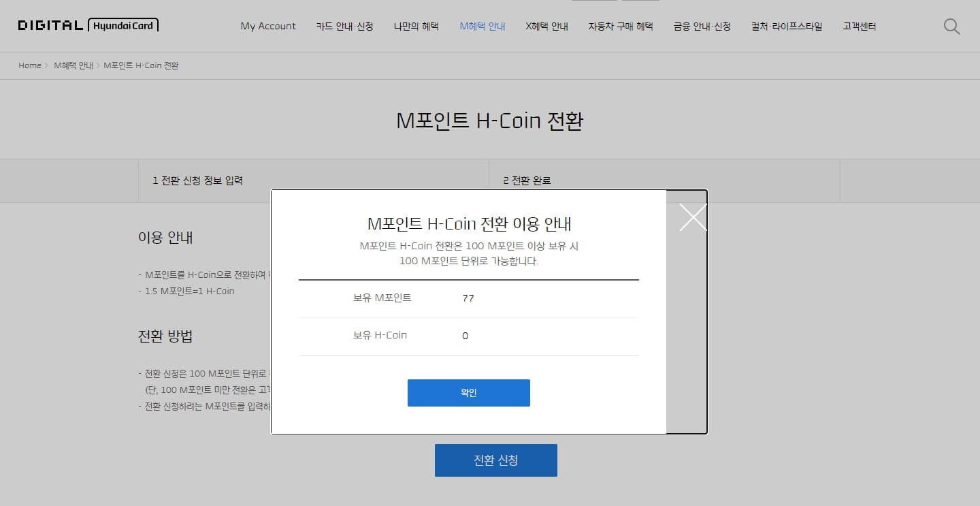
Task: Click the 전환 방법 heading
Action: point(165,336)
